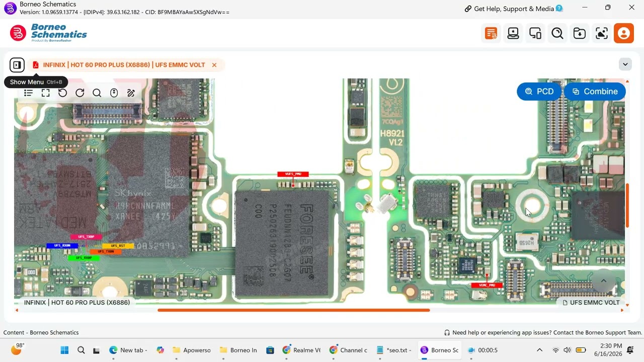644x362 pixels.
Task: Click the vertical scrollbar thumb on the right
Action: (627, 206)
